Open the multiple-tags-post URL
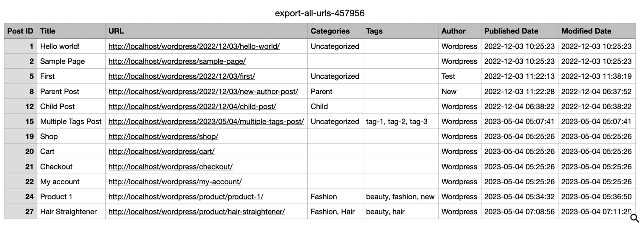 tap(206, 121)
